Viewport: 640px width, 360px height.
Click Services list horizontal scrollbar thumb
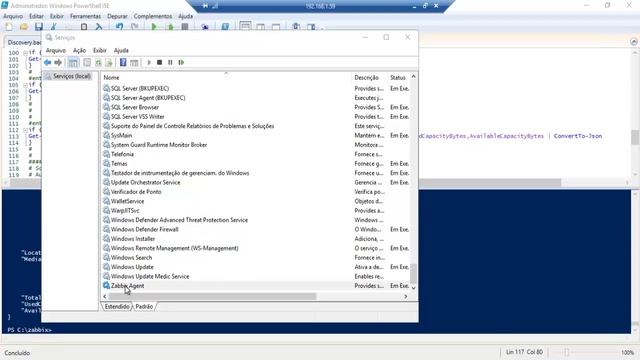[212, 297]
